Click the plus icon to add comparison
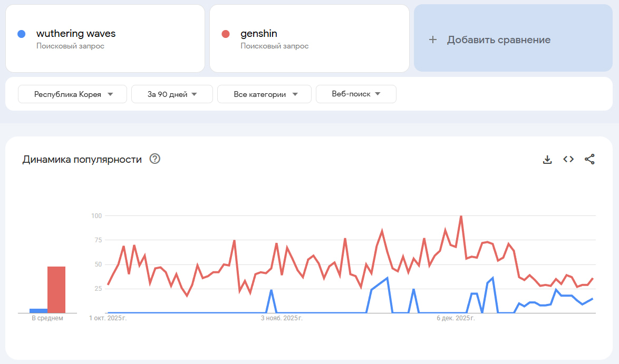 click(x=433, y=40)
